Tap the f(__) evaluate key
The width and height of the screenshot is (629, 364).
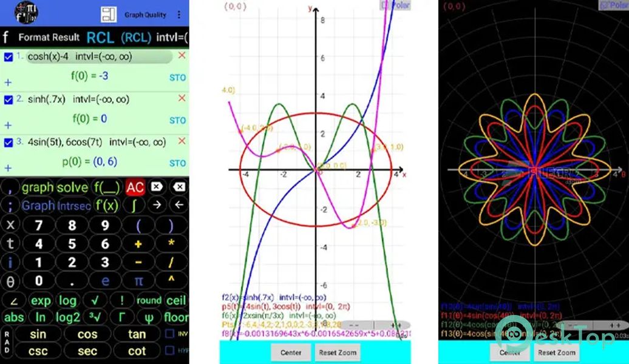(107, 187)
